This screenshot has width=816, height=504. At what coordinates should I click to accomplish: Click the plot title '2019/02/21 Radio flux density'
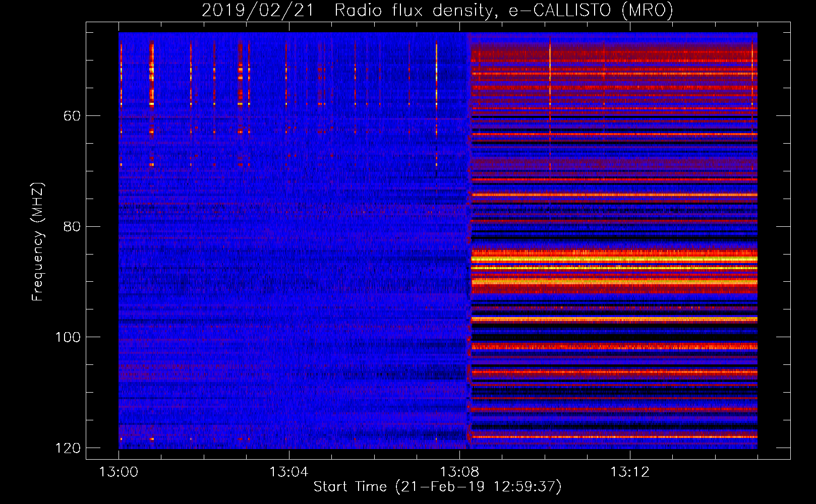click(x=437, y=10)
